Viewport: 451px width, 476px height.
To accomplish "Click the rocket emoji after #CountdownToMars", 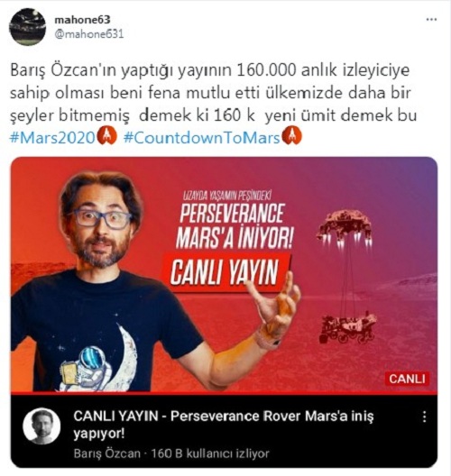I will [x=291, y=136].
